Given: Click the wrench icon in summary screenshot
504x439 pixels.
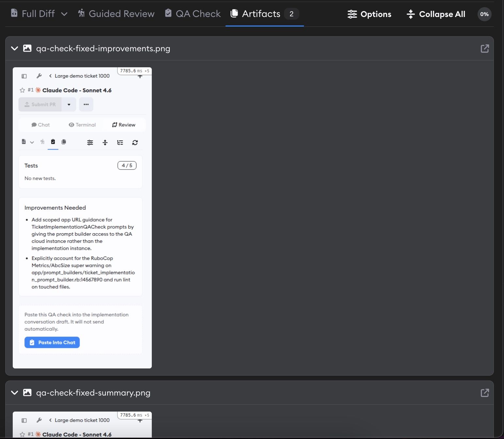Looking at the screenshot, I should tap(39, 420).
